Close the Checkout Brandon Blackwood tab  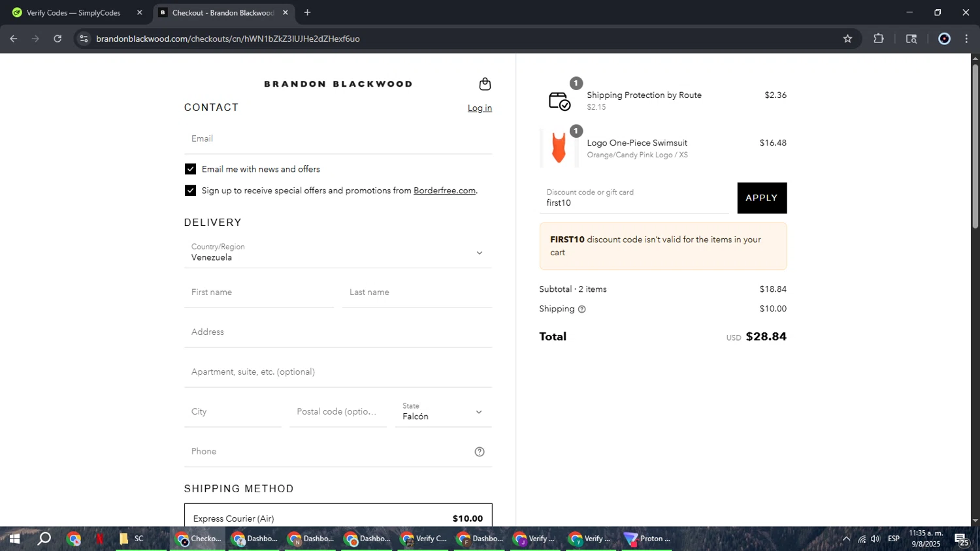click(285, 12)
